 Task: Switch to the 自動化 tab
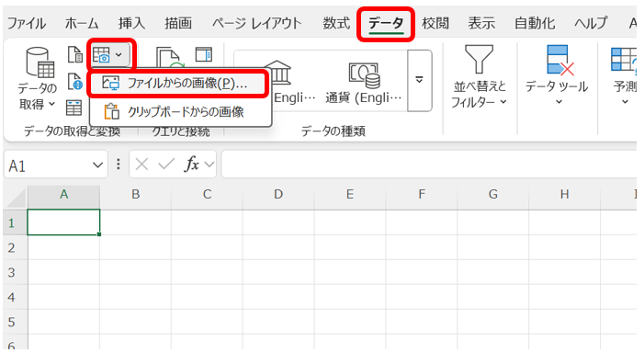(535, 23)
